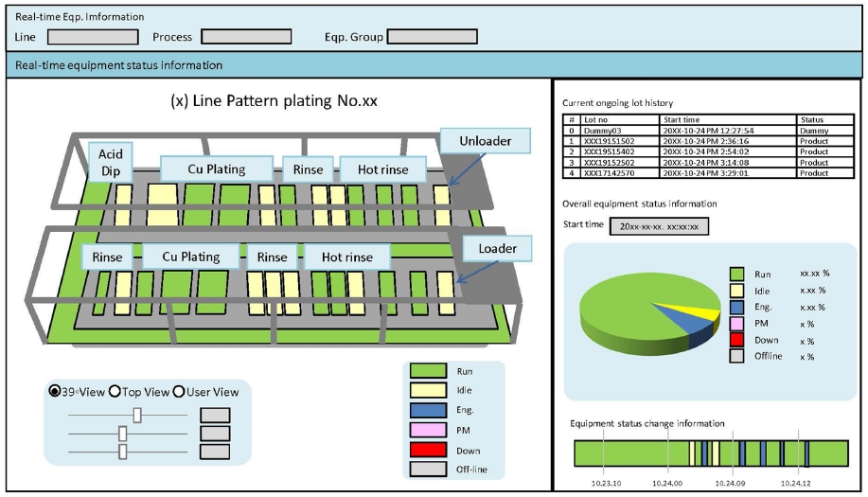Image resolution: width=868 pixels, height=497 pixels.
Task: Click upper row Hot rinse label
Action: click(383, 170)
